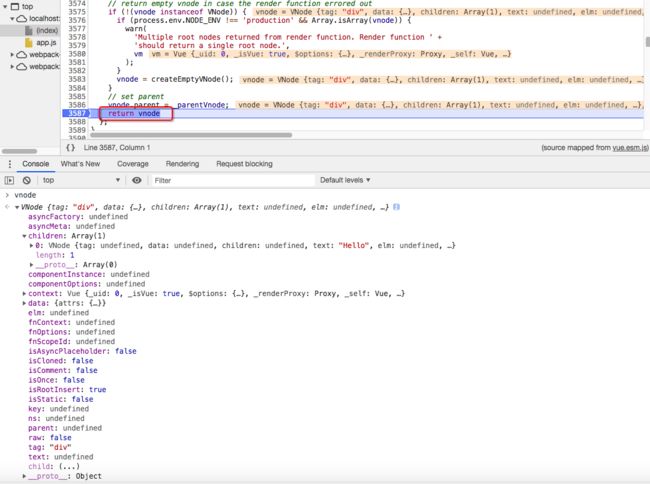Select the app.js file icon
The height and width of the screenshot is (484, 650).
pyautogui.click(x=29, y=43)
